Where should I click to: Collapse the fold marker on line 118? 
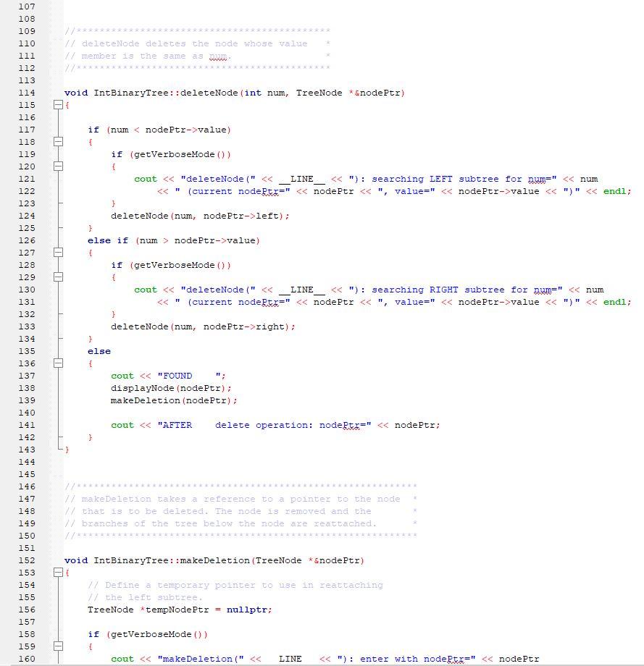tap(59, 142)
